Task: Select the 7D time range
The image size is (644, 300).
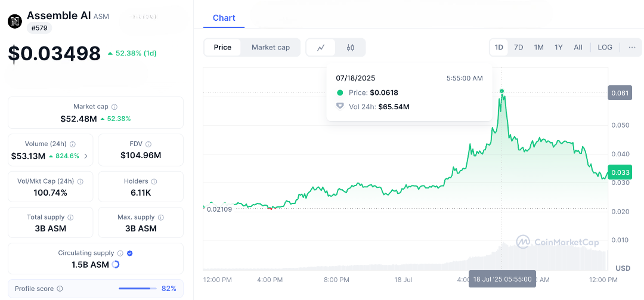Action: click(519, 48)
